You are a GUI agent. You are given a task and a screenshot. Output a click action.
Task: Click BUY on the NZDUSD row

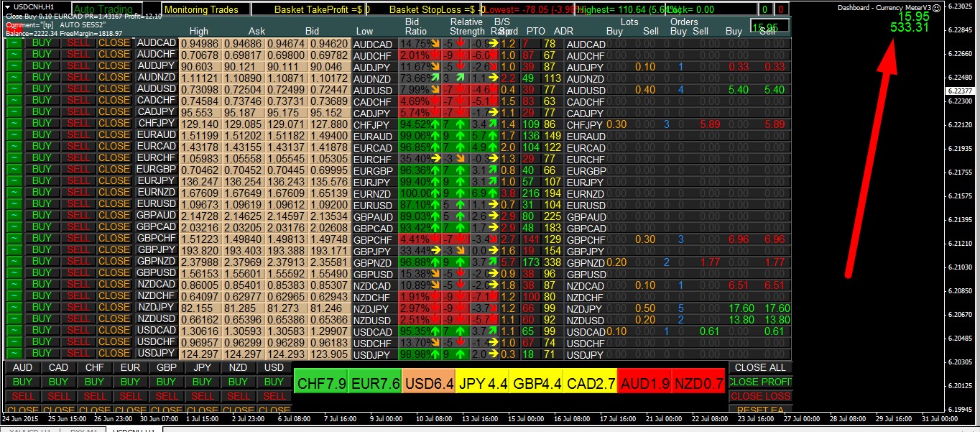(42, 319)
